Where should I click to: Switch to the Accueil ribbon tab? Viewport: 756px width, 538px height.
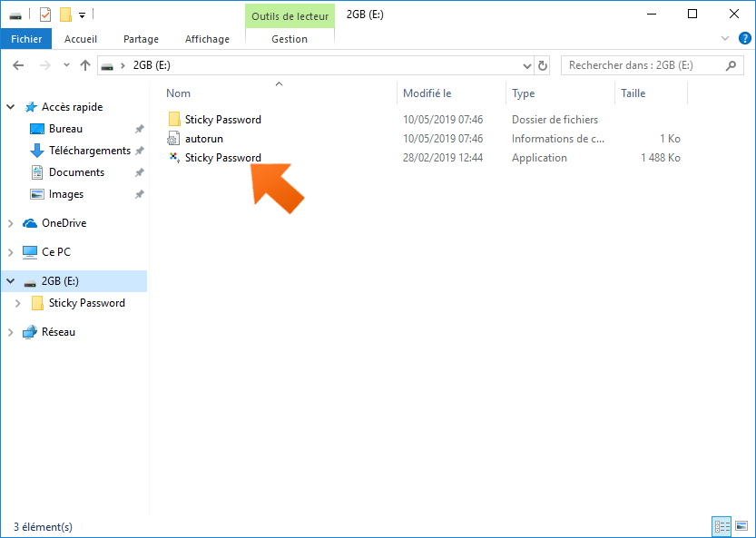[81, 39]
